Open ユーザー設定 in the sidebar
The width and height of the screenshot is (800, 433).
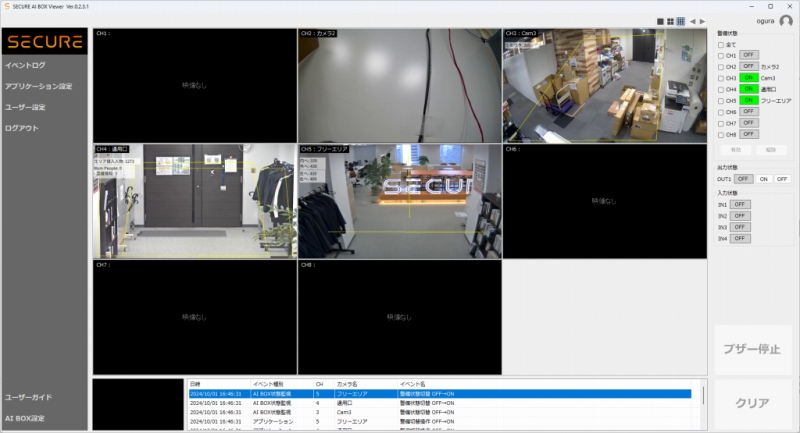point(25,107)
